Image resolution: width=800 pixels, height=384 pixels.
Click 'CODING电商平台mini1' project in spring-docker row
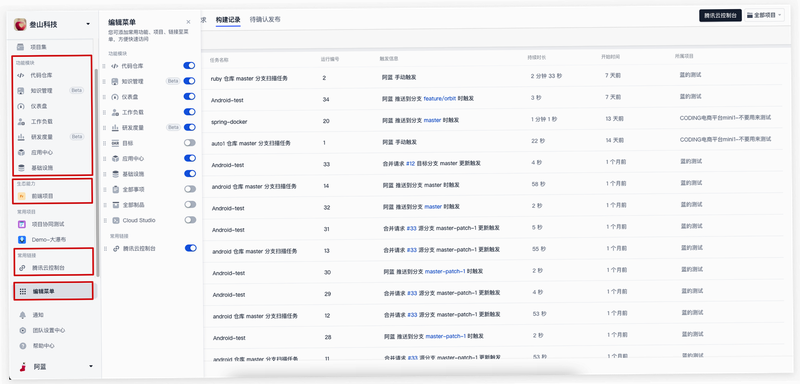click(x=725, y=117)
